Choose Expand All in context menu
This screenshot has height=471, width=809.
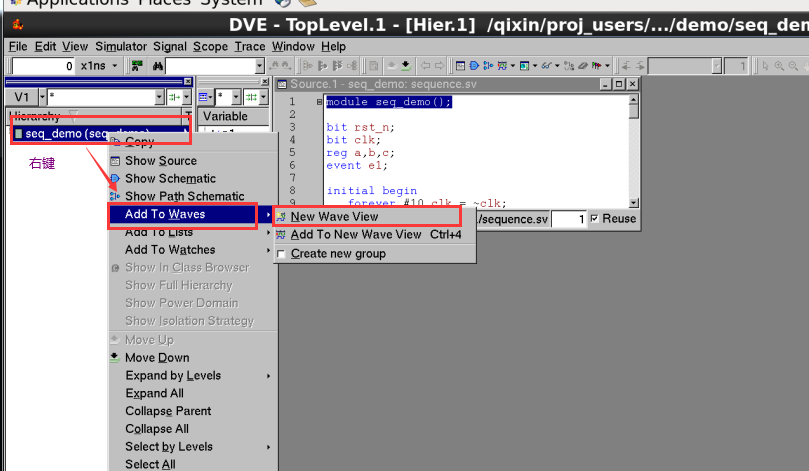193,394
